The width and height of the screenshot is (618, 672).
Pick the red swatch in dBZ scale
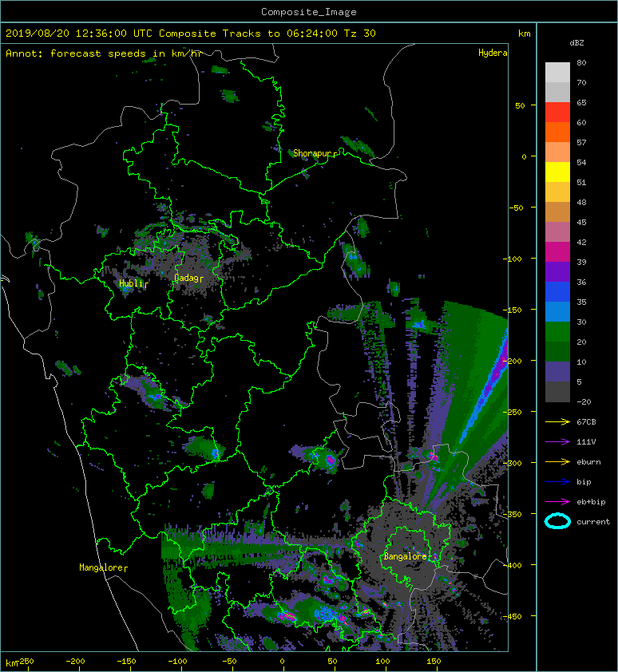557,112
